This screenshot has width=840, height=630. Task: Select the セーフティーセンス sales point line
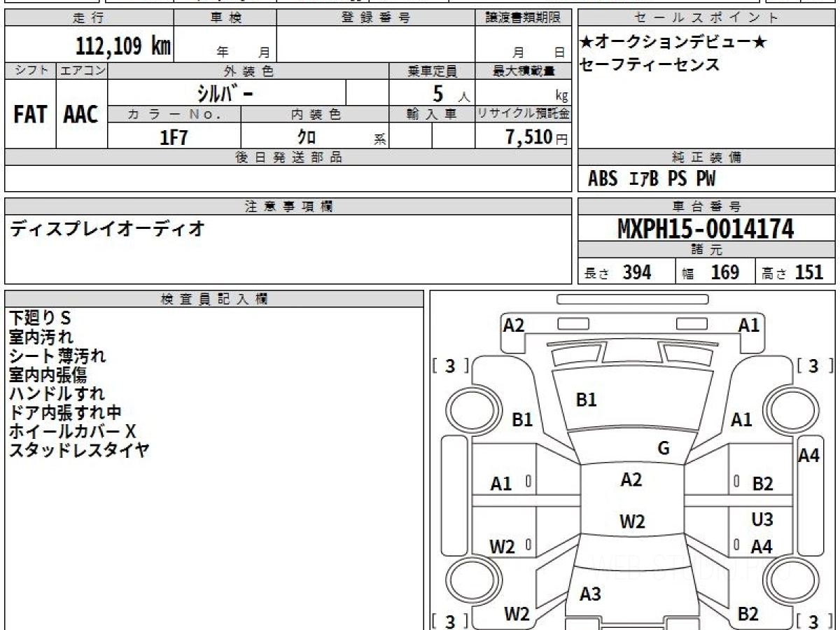(650, 64)
